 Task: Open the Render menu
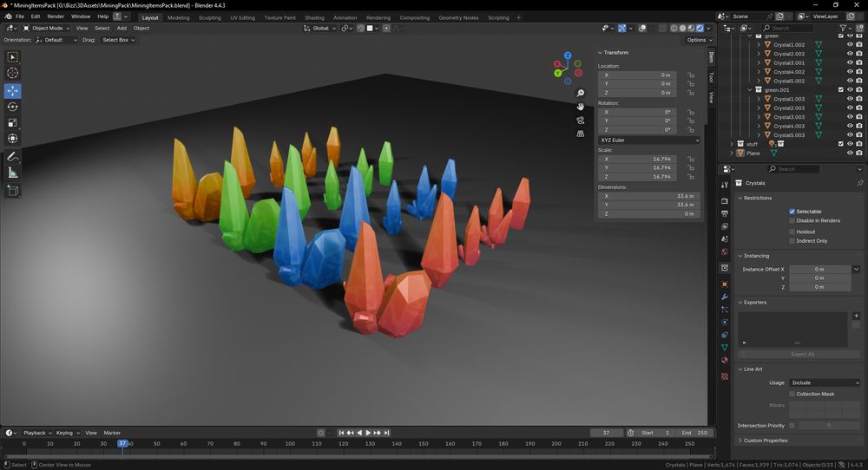pyautogui.click(x=56, y=16)
